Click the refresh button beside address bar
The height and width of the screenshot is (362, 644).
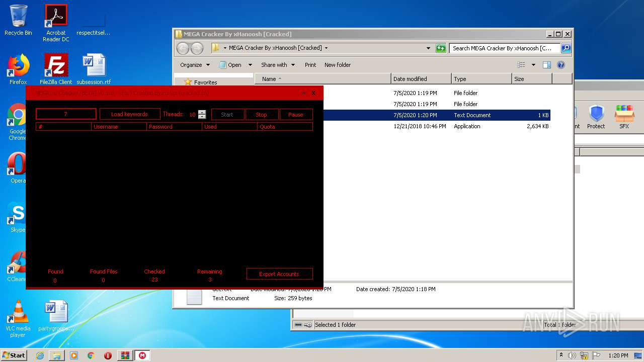441,48
